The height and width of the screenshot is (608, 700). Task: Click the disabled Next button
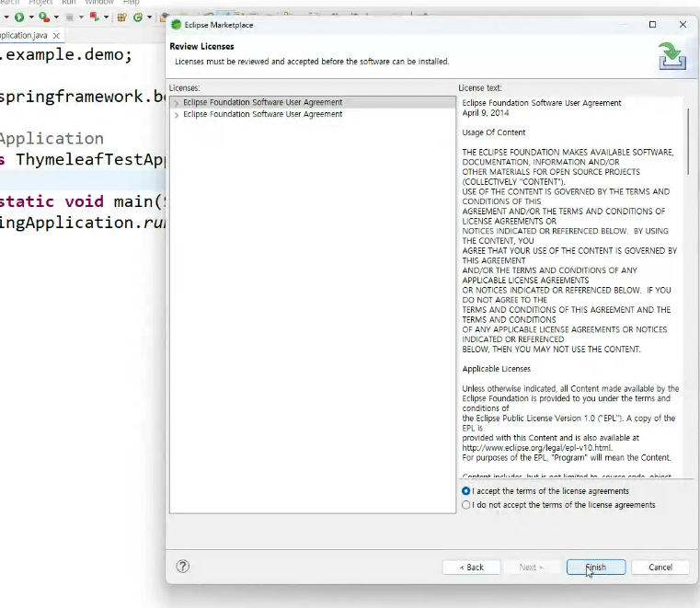pos(532,568)
